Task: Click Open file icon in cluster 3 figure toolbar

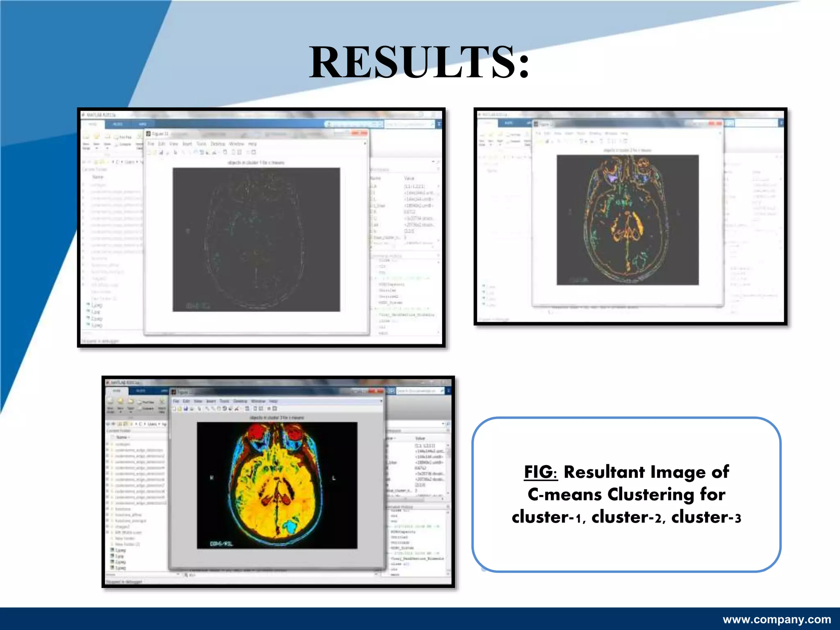Action: point(179,409)
